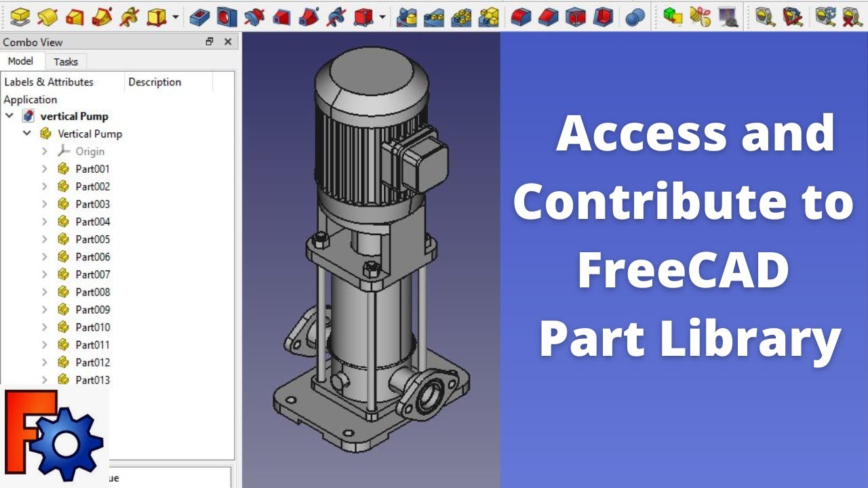Switch to the Model tab
Image resolution: width=868 pixels, height=488 pixels.
20,61
